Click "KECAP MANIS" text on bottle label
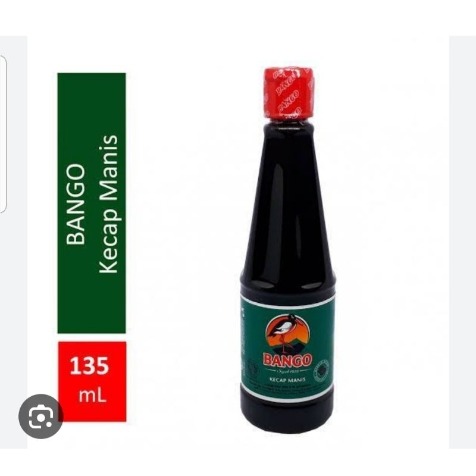The height and width of the screenshot is (476, 476). (x=287, y=380)
